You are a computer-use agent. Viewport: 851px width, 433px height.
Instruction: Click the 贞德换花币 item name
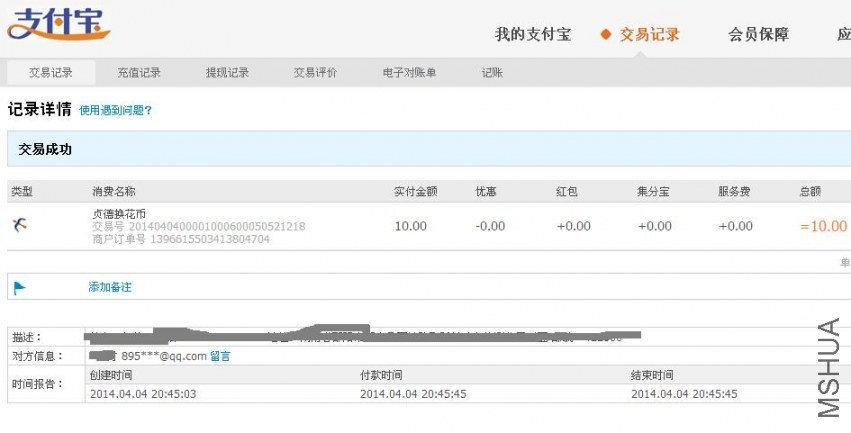119,214
